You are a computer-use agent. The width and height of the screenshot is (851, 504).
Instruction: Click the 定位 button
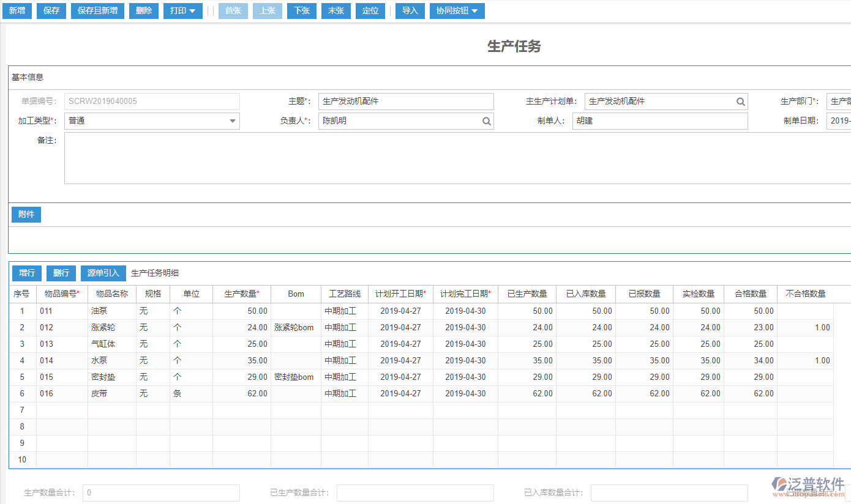tap(370, 11)
